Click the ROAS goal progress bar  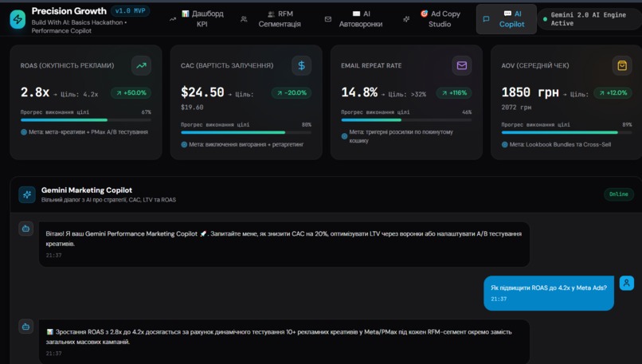(85, 120)
